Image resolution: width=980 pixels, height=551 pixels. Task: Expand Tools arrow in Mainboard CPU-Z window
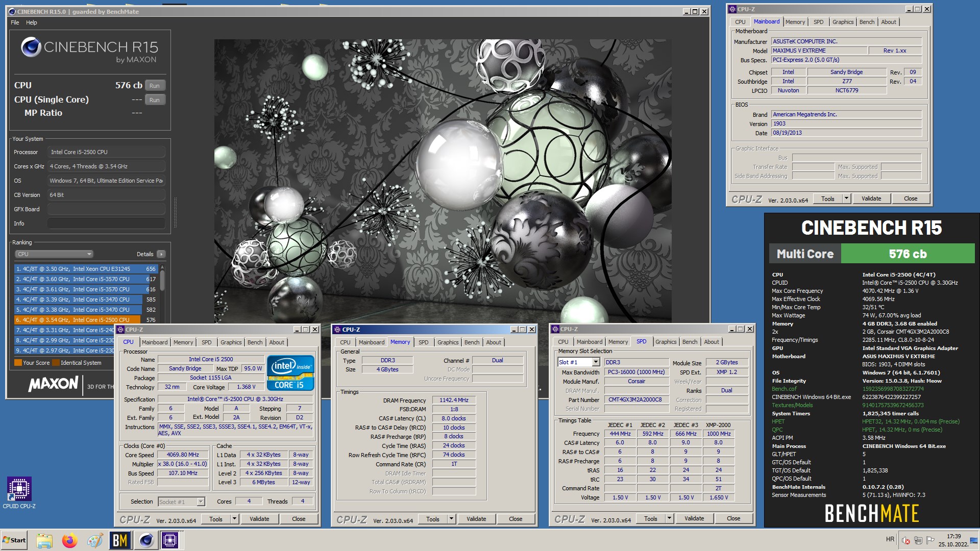coord(846,198)
